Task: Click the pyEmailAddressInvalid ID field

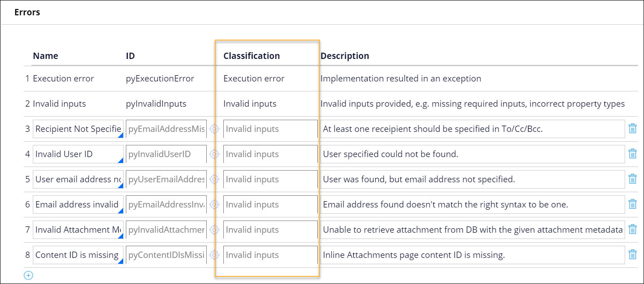Action: click(166, 204)
